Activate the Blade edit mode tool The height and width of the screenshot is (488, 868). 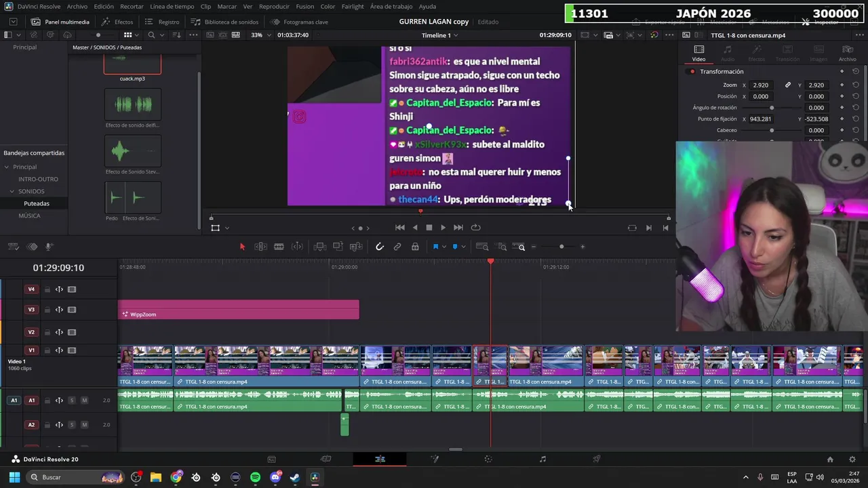point(279,247)
